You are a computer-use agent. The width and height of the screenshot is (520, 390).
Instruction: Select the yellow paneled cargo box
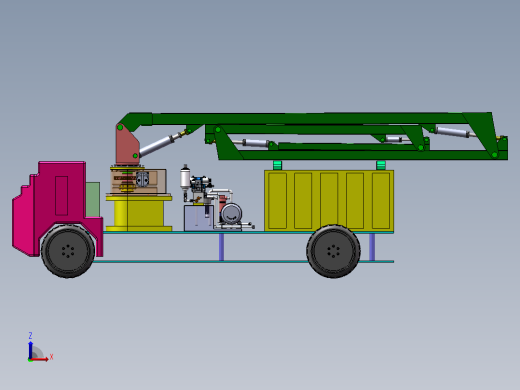(329, 200)
